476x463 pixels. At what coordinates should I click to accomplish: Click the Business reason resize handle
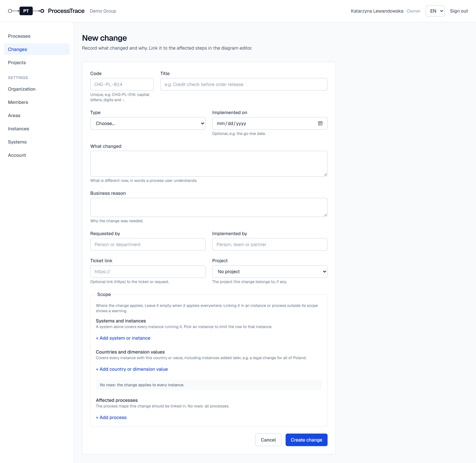pos(325,215)
